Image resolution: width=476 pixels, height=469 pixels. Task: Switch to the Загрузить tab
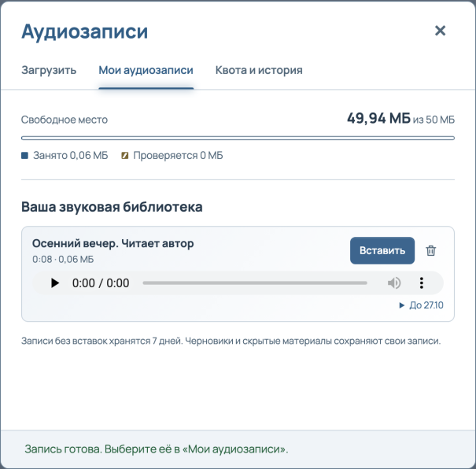click(x=49, y=70)
